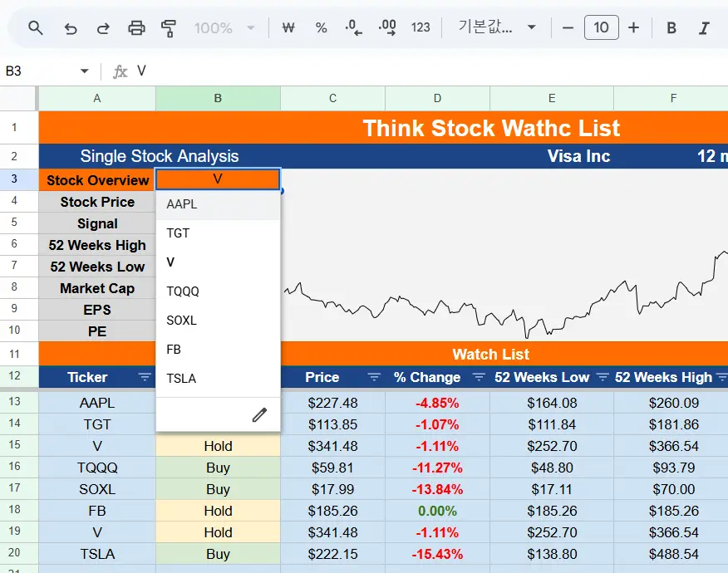This screenshot has width=728, height=573.
Task: Click the stock price line chart
Action: pyautogui.click(x=504, y=255)
